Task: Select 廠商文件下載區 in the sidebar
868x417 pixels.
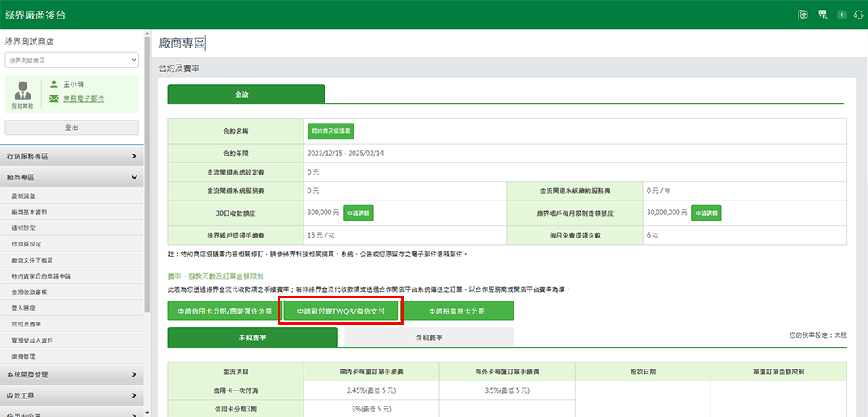Action: tap(32, 260)
